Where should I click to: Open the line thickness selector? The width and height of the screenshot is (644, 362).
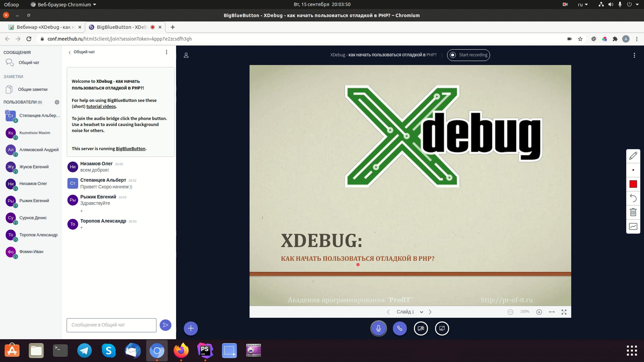633,170
